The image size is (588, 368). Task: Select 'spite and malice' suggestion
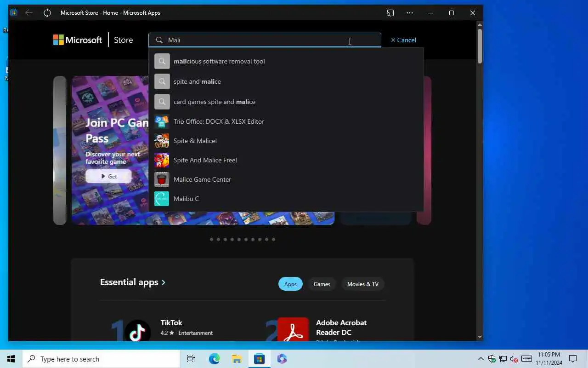click(x=286, y=81)
